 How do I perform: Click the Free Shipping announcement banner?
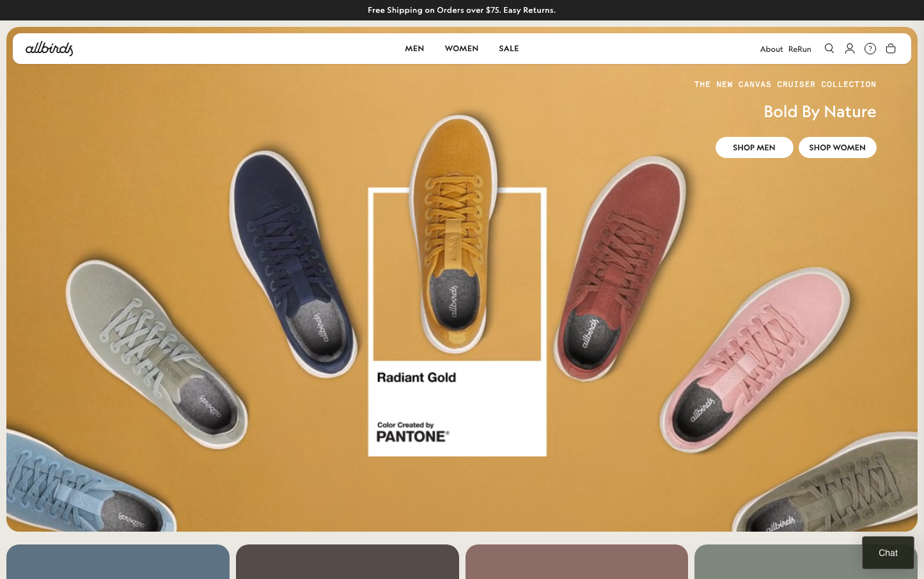[x=462, y=10]
